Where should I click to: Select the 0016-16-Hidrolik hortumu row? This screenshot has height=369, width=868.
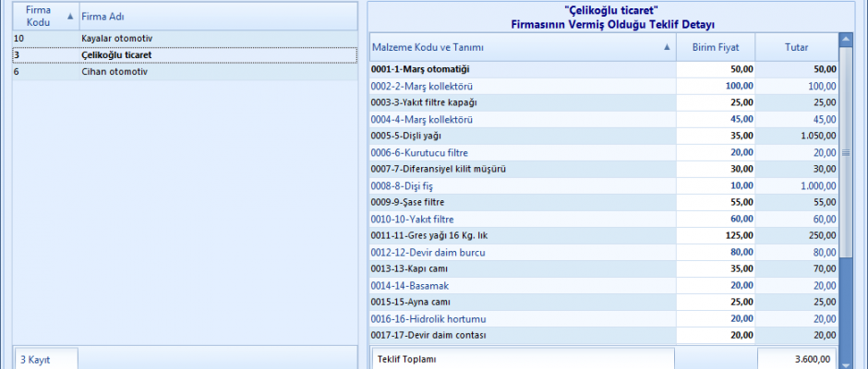[523, 318]
